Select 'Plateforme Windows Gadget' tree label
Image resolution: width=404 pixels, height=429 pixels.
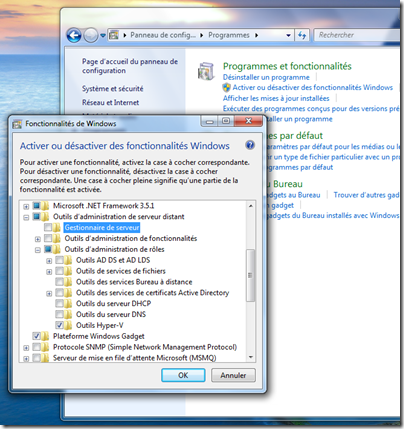(99, 336)
